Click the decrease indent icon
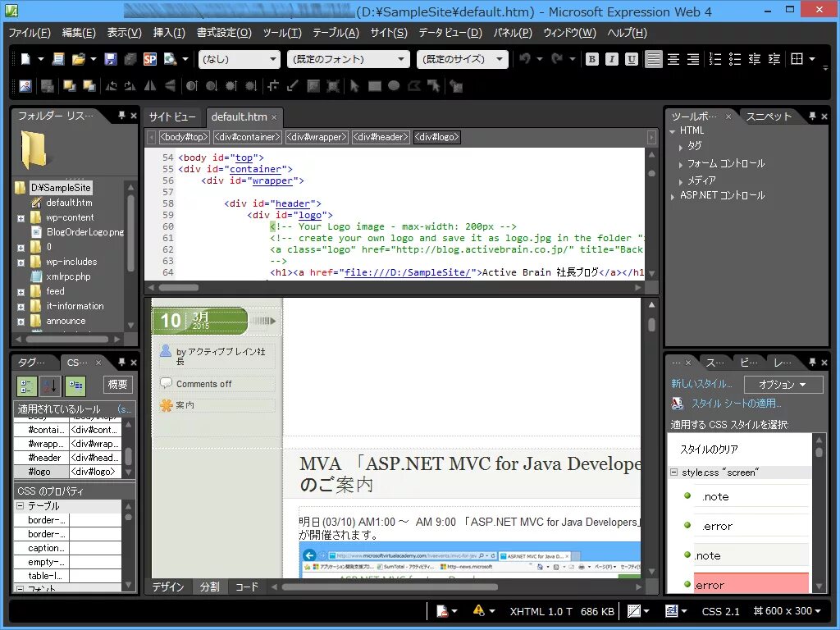 755,59
